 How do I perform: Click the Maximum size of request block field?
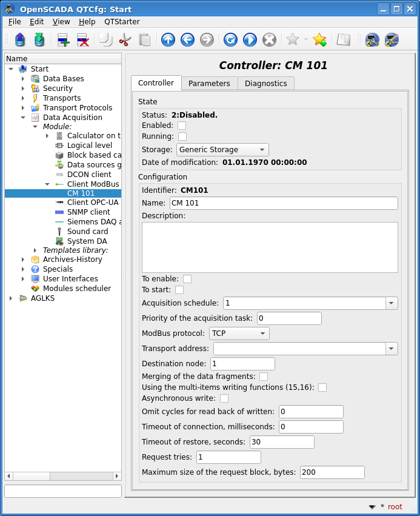[x=332, y=472]
